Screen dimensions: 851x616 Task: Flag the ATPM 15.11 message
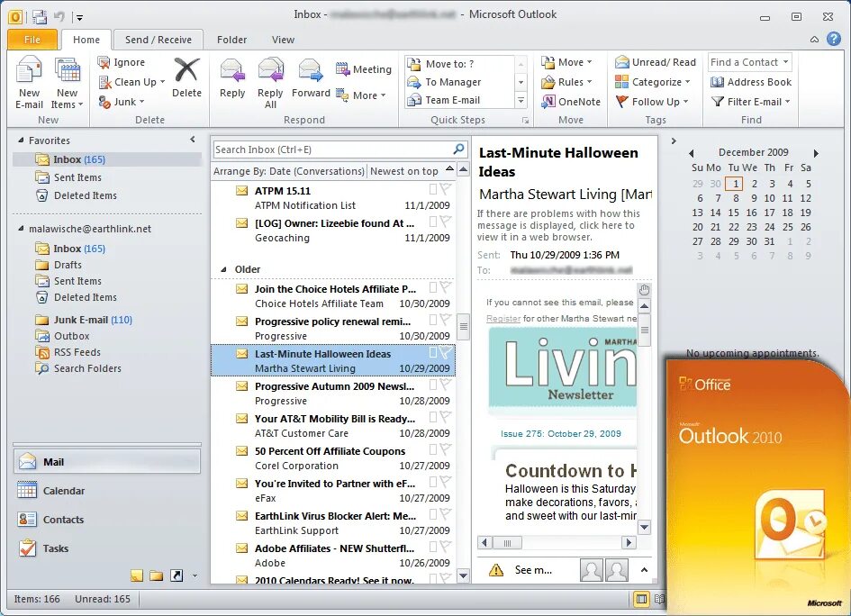point(446,189)
